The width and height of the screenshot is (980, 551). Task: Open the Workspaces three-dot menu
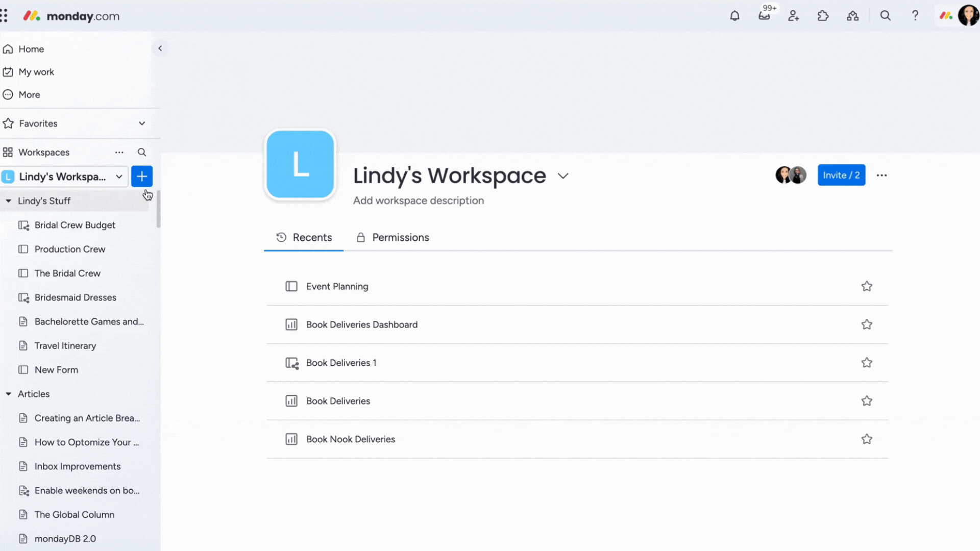point(119,152)
